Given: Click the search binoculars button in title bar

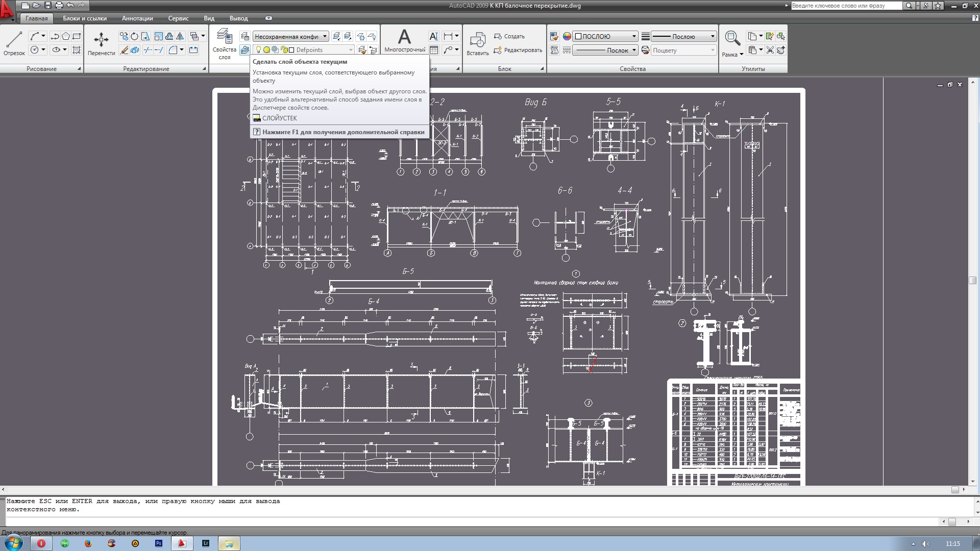Looking at the screenshot, I should point(909,6).
